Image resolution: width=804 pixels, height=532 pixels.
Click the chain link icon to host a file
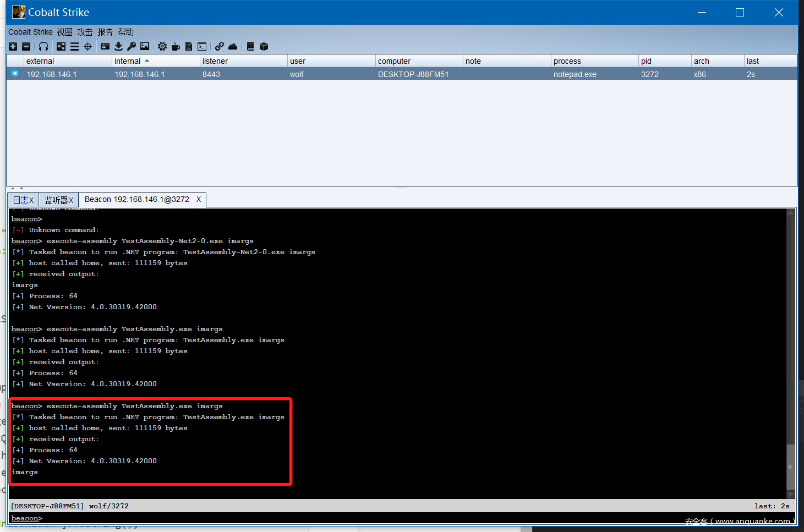pyautogui.click(x=220, y=47)
